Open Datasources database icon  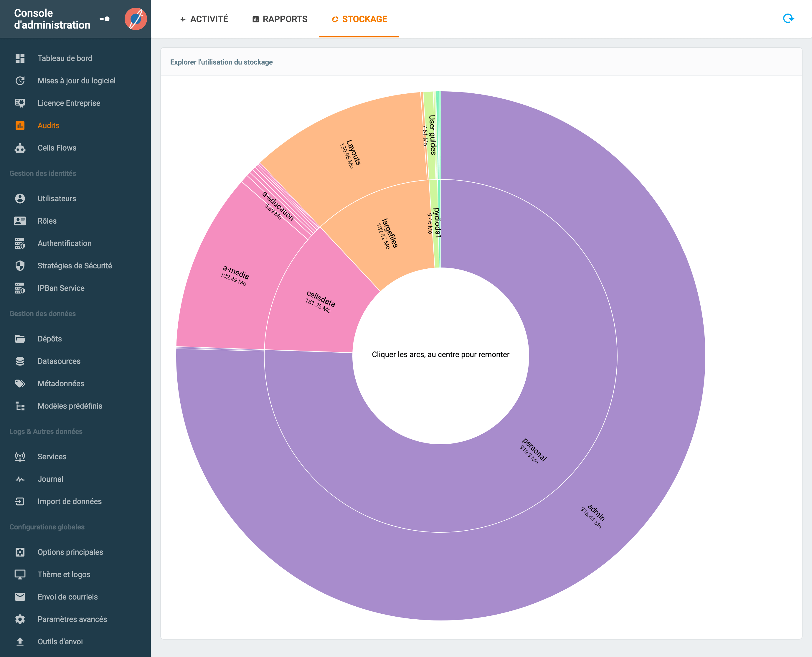[20, 361]
